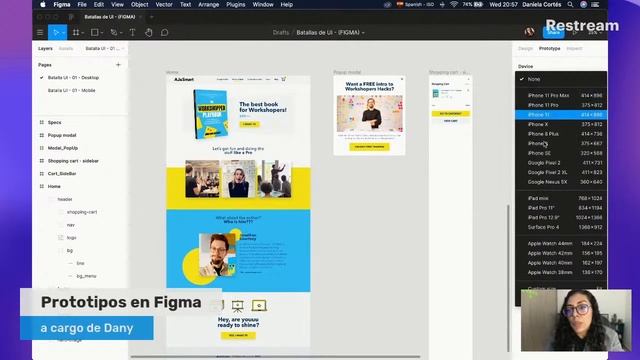Click the Specs frame icon in layers
The width and height of the screenshot is (640, 360).
point(42,122)
